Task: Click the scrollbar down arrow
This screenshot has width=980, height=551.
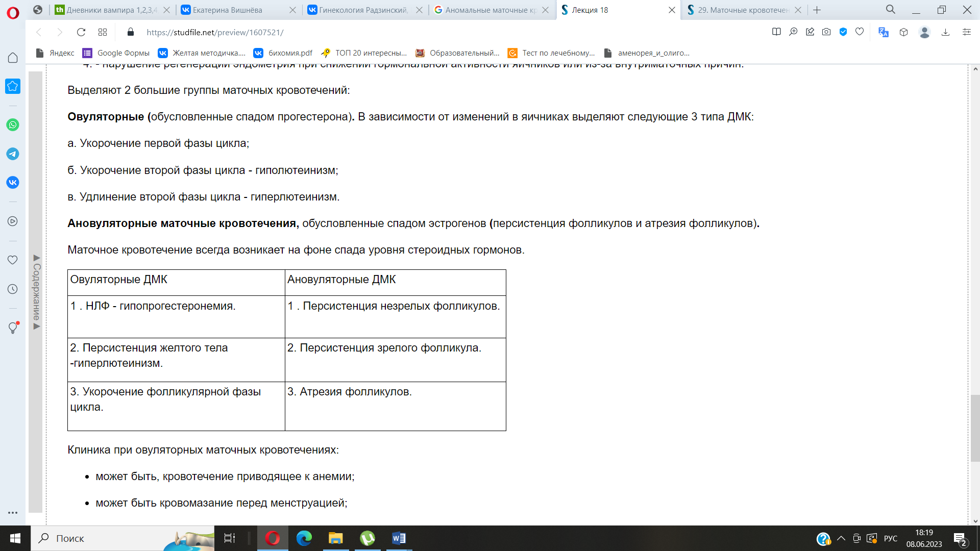Action: pyautogui.click(x=975, y=521)
